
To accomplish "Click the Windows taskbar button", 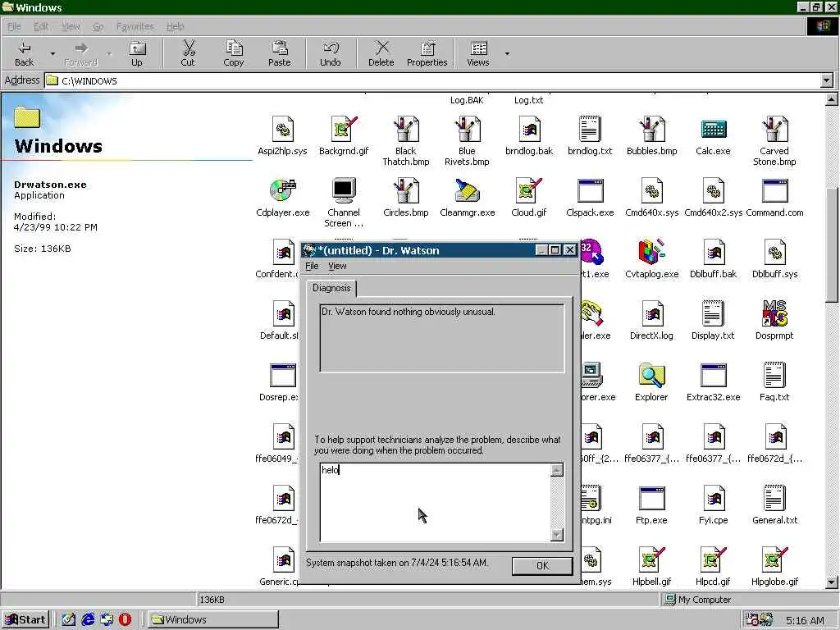I will [212, 620].
